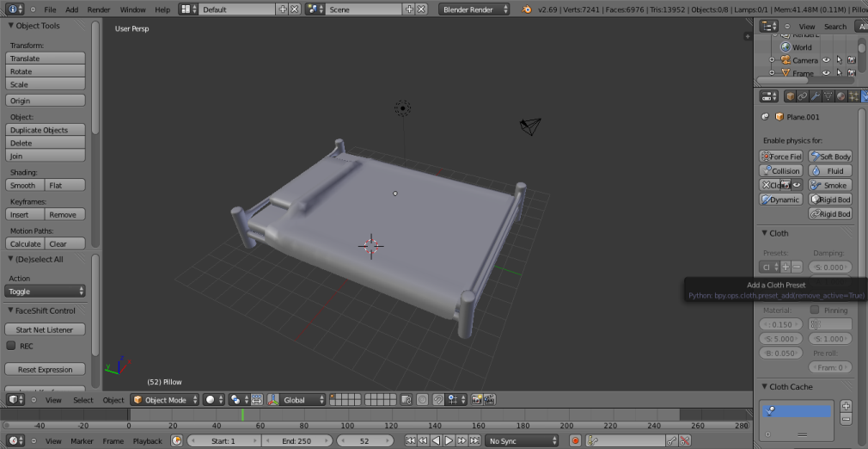Toggle Camera visibility eye in outliner
This screenshot has height=449, width=868.
(x=826, y=60)
